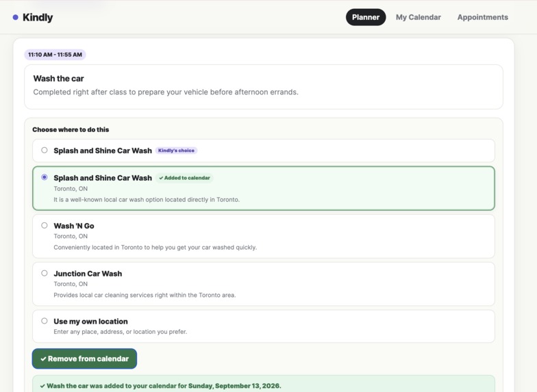Viewport: 537px width, 392px height.
Task: Click the Added to calendar badge
Action: click(x=184, y=178)
